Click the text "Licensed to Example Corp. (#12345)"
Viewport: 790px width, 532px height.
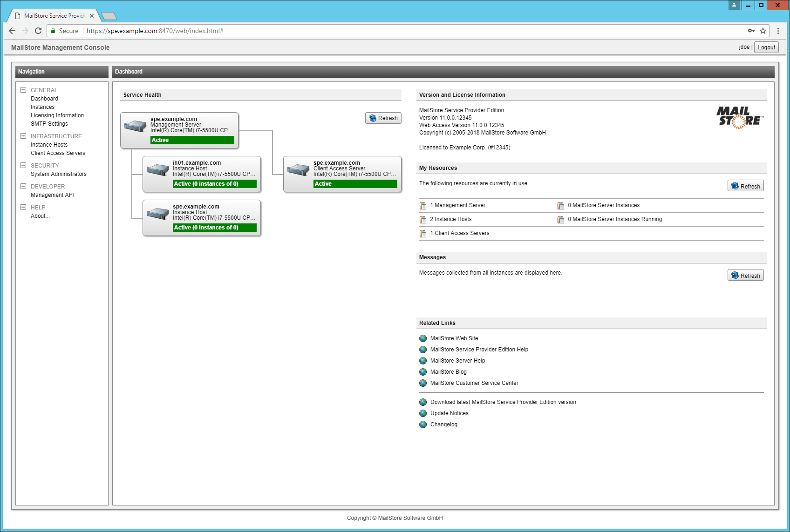click(x=465, y=148)
